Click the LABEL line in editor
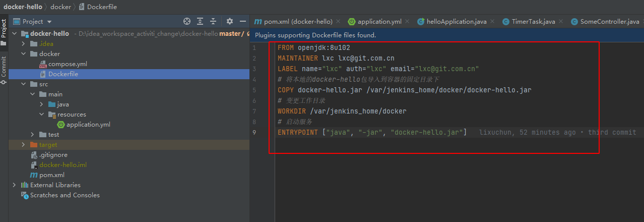 [x=378, y=69]
